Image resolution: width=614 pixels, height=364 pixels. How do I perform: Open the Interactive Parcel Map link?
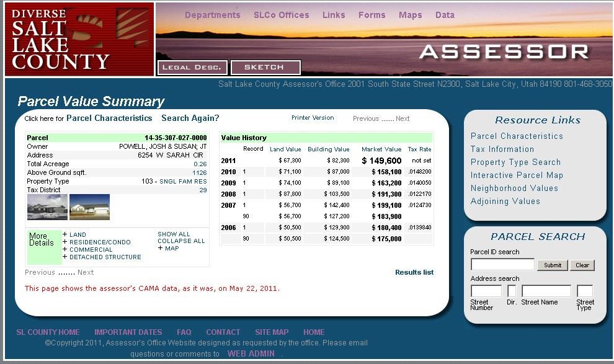point(517,175)
